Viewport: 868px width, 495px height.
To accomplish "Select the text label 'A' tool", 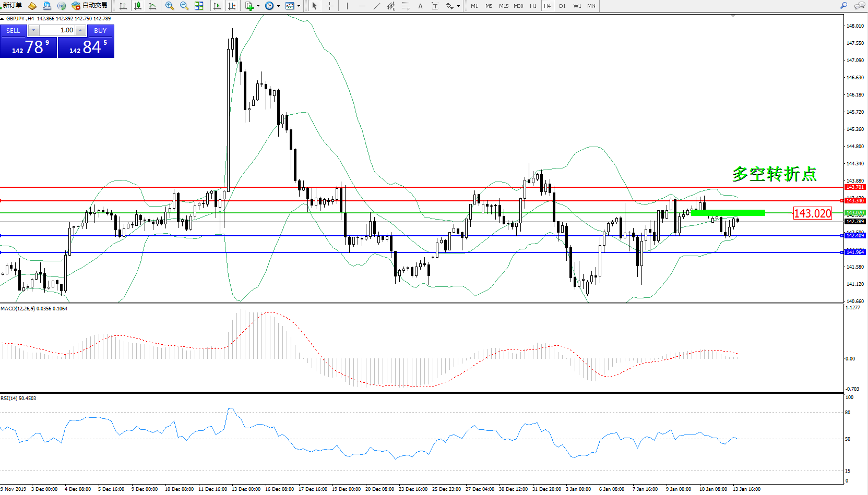I will [x=420, y=6].
